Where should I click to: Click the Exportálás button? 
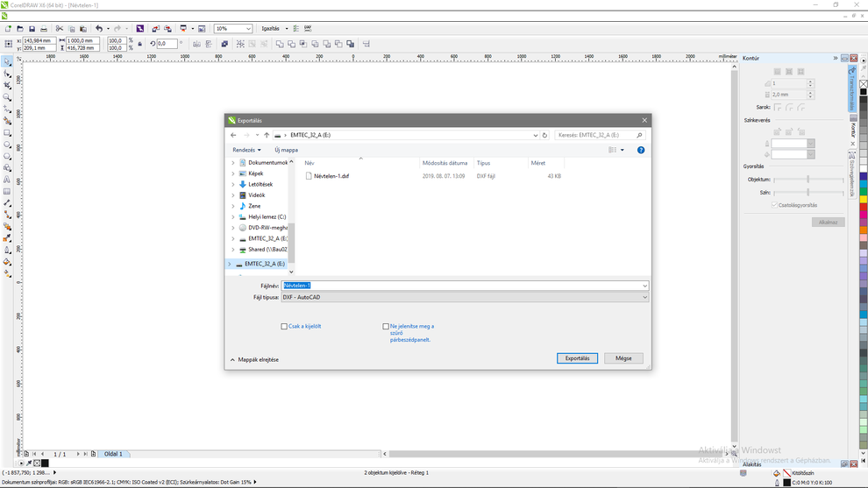tap(577, 358)
